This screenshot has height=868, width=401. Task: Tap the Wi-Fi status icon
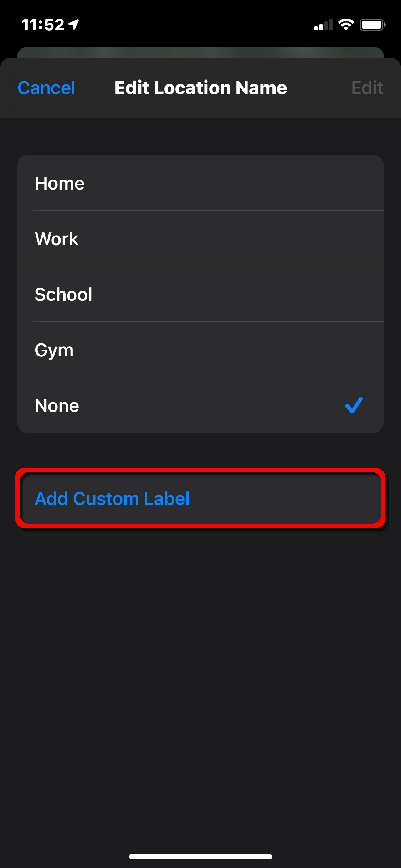[346, 25]
